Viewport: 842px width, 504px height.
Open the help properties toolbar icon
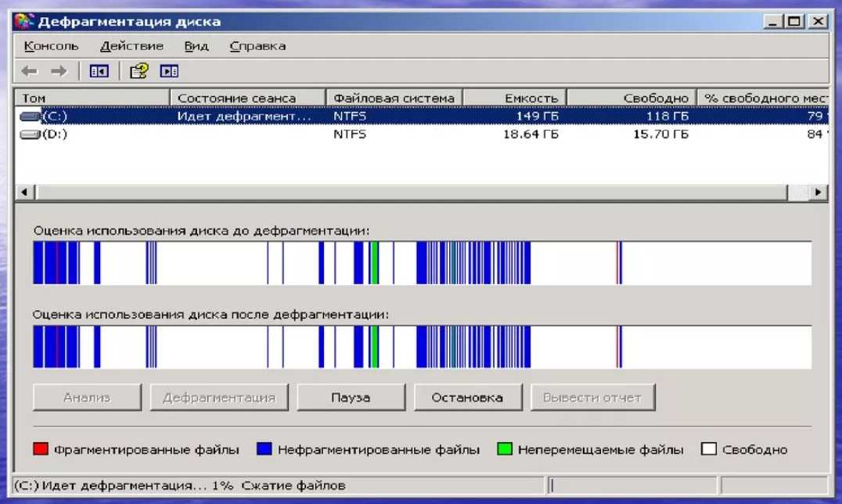coord(139,71)
